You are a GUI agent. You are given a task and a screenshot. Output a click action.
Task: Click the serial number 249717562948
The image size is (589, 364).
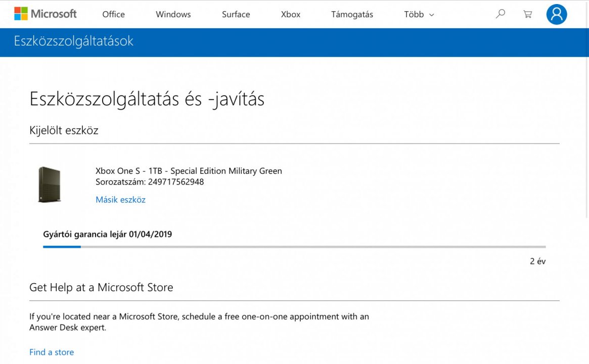176,182
